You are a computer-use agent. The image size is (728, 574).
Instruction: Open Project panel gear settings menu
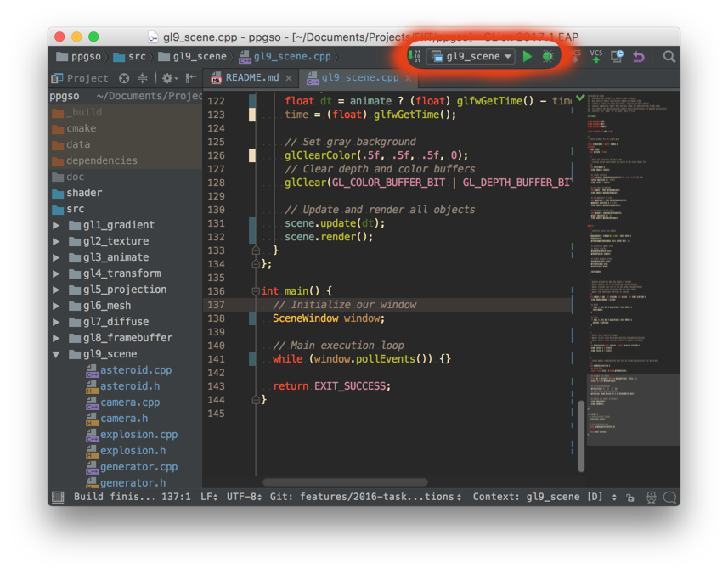[169, 78]
